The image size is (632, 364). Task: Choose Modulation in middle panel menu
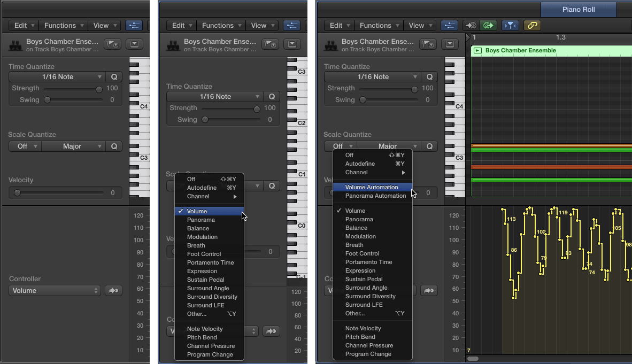(x=209, y=237)
